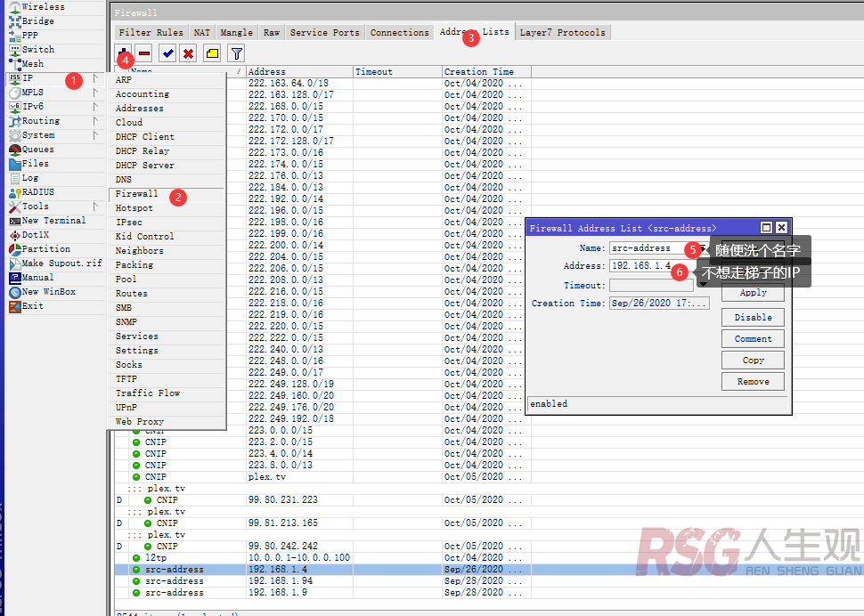Click the Exit sidebar icon
Viewport: 864px width, 616px height.
point(15,306)
